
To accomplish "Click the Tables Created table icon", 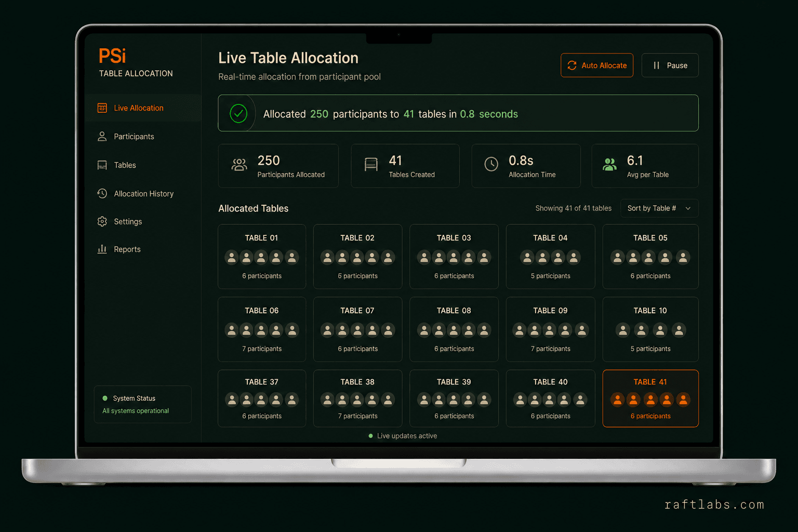I will (x=371, y=165).
